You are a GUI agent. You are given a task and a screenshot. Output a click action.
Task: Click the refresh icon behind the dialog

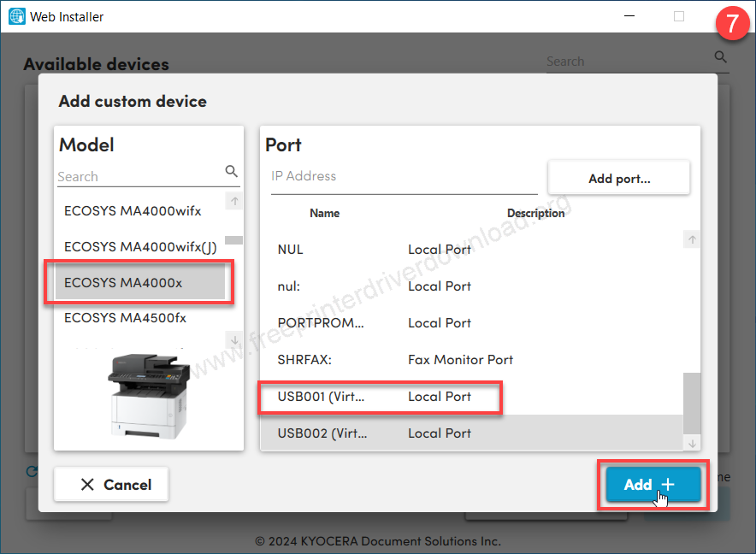[32, 471]
